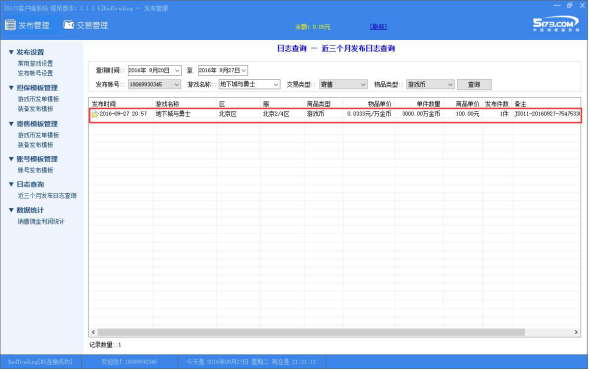Click the horizontal scrollbar right arrow
This screenshot has height=371, width=590.
[576, 332]
